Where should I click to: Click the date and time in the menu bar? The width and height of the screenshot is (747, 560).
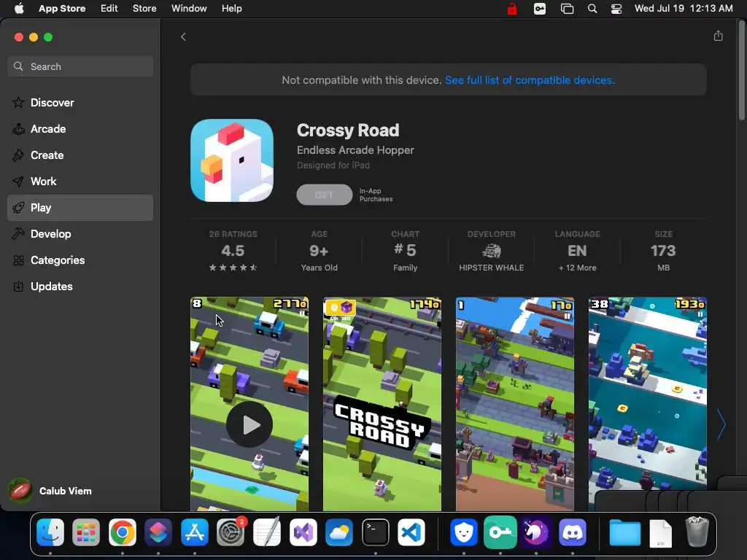[684, 9]
